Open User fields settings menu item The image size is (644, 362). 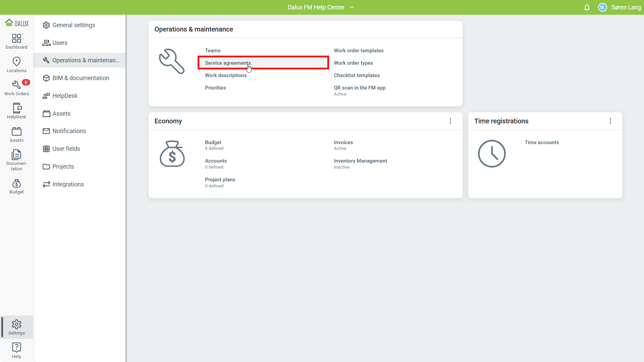[80, 149]
